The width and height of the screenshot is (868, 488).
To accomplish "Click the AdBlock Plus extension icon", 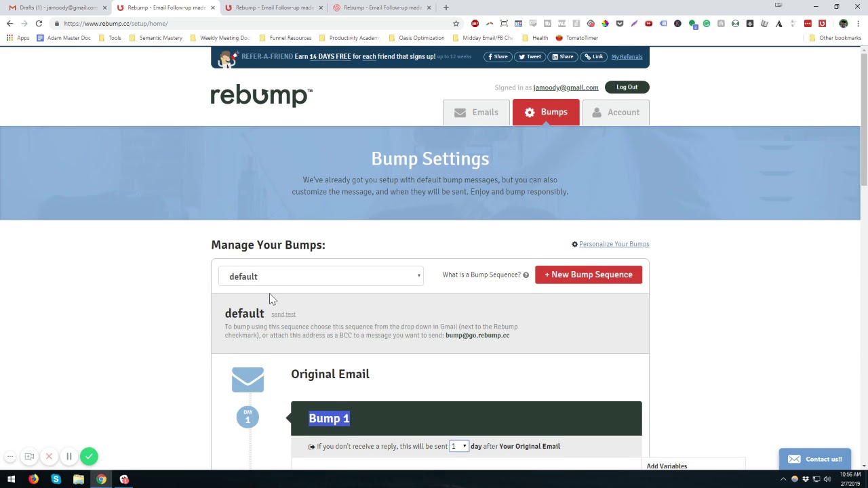I will click(475, 23).
